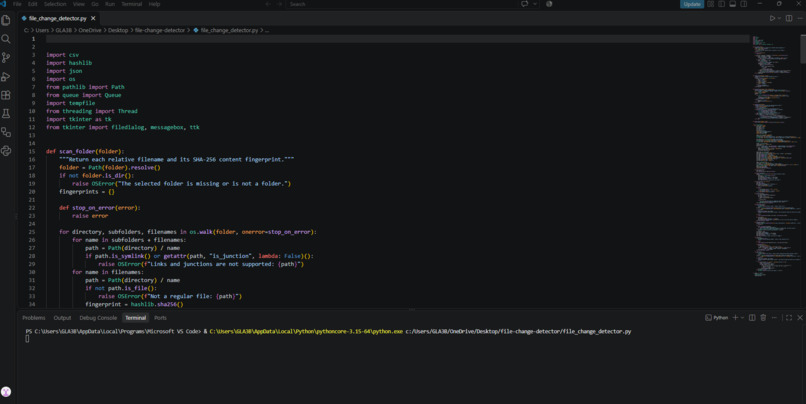Click the 'import tkinter as tk' line
The width and height of the screenshot is (806, 404).
79,119
